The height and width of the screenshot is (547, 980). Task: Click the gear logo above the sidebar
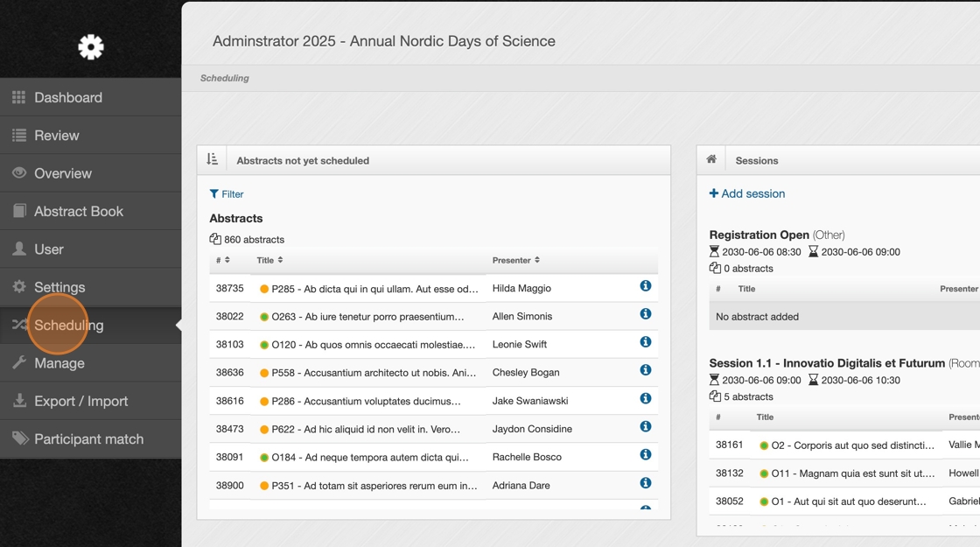(91, 46)
